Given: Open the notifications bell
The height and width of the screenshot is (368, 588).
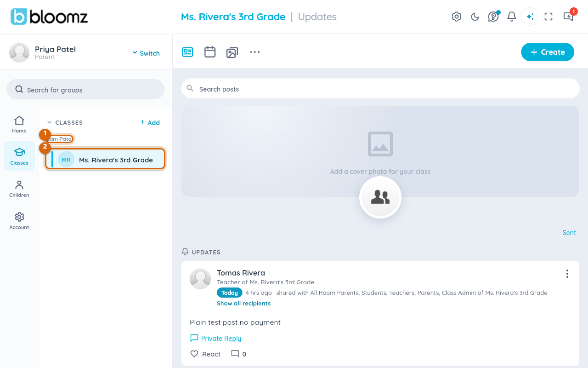Looking at the screenshot, I should coord(512,17).
